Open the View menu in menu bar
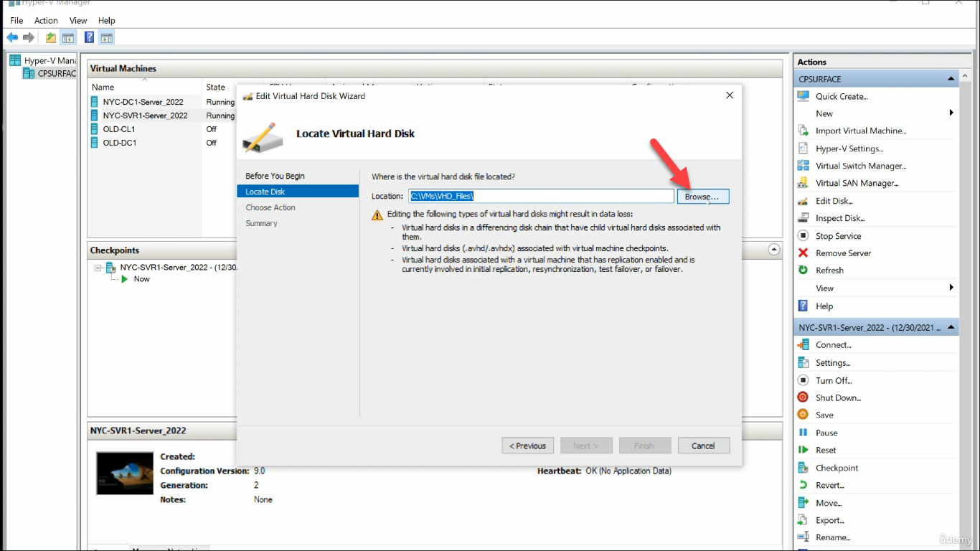The height and width of the screenshot is (551, 980). (78, 21)
